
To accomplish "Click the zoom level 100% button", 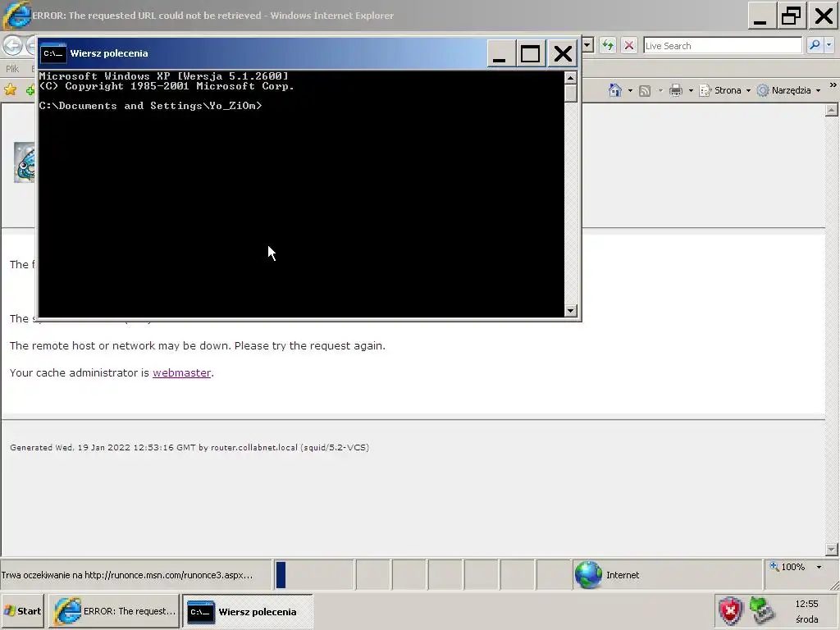I will click(x=787, y=567).
